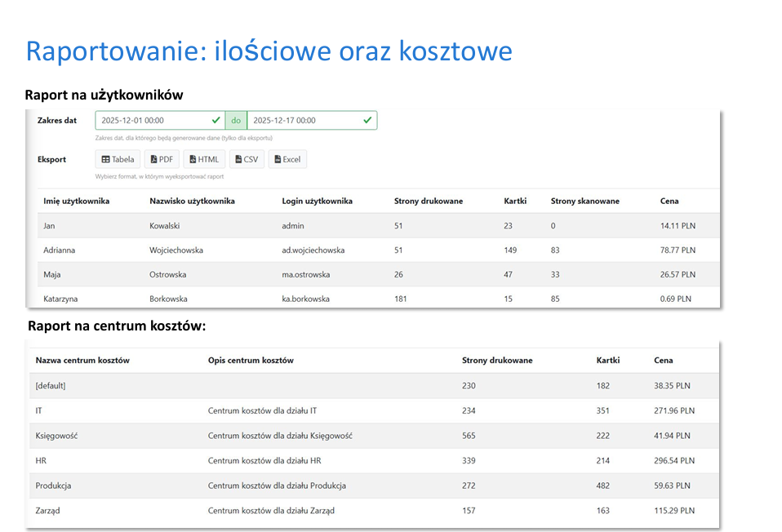
Task: Click the 'Produkcja' cost center name
Action: pyautogui.click(x=53, y=485)
